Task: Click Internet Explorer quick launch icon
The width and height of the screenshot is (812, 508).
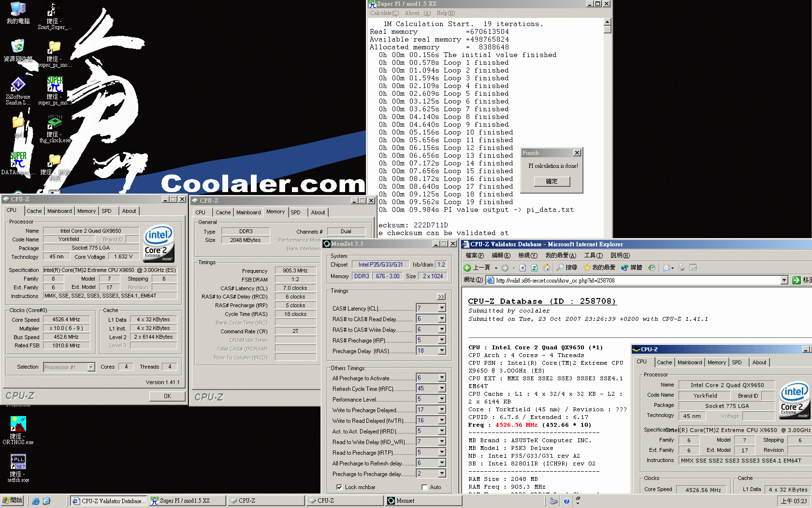Action: pyautogui.click(x=36, y=501)
